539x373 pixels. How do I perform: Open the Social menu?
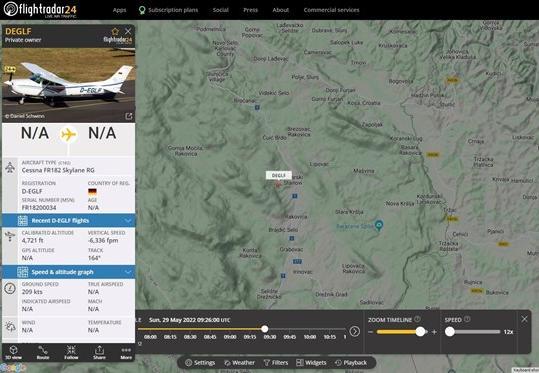pyautogui.click(x=220, y=10)
